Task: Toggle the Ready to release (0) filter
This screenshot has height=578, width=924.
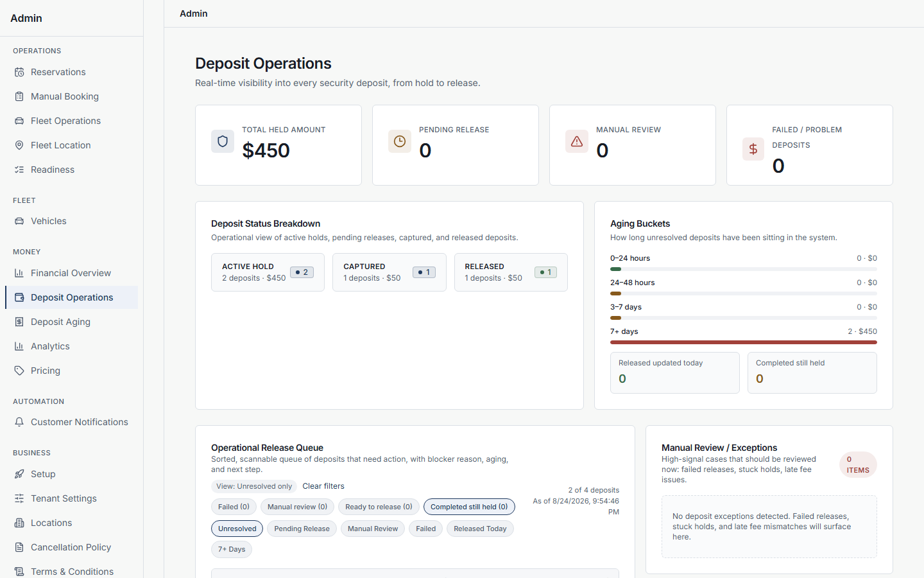Action: (x=379, y=507)
